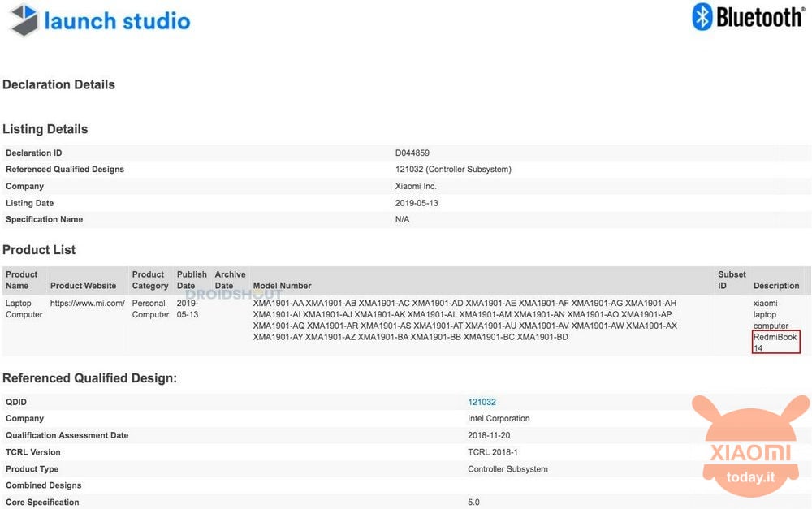Image resolution: width=812 pixels, height=509 pixels.
Task: Click the 'Subset ID' column header
Action: click(732, 280)
